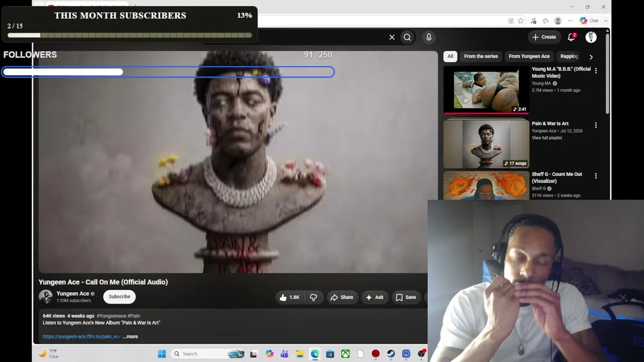Click the Create button

coord(544,37)
